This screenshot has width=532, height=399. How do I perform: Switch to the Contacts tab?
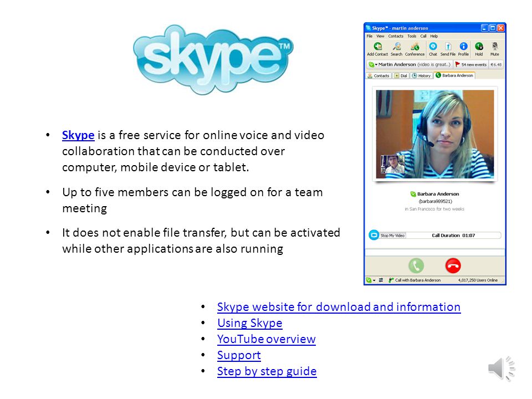378,76
